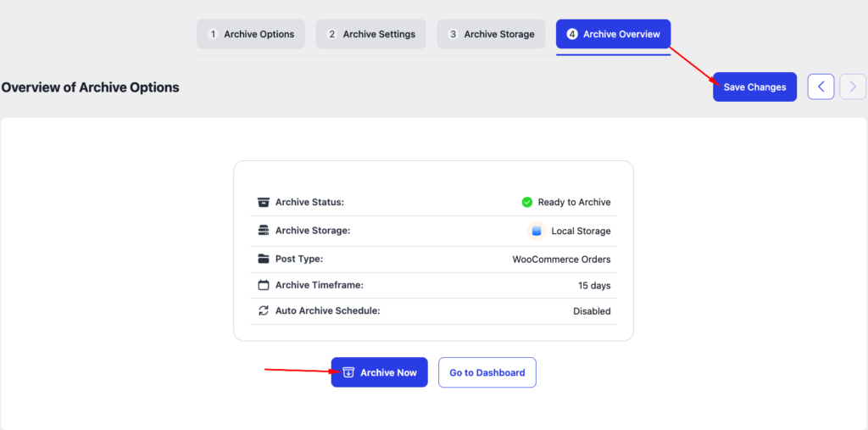Click the green Ready to Archive checkmark
The height and width of the screenshot is (430, 868).
click(x=527, y=202)
